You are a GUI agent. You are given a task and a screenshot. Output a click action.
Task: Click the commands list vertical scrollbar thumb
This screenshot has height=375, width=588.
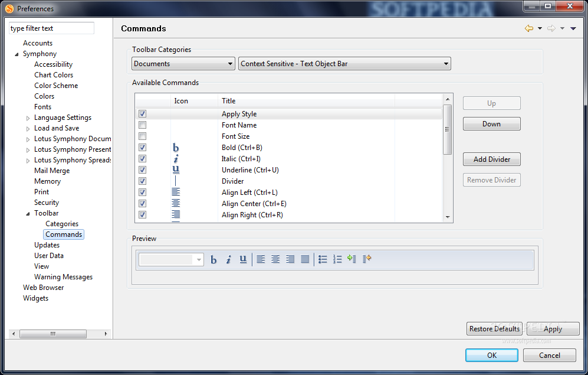click(x=448, y=129)
